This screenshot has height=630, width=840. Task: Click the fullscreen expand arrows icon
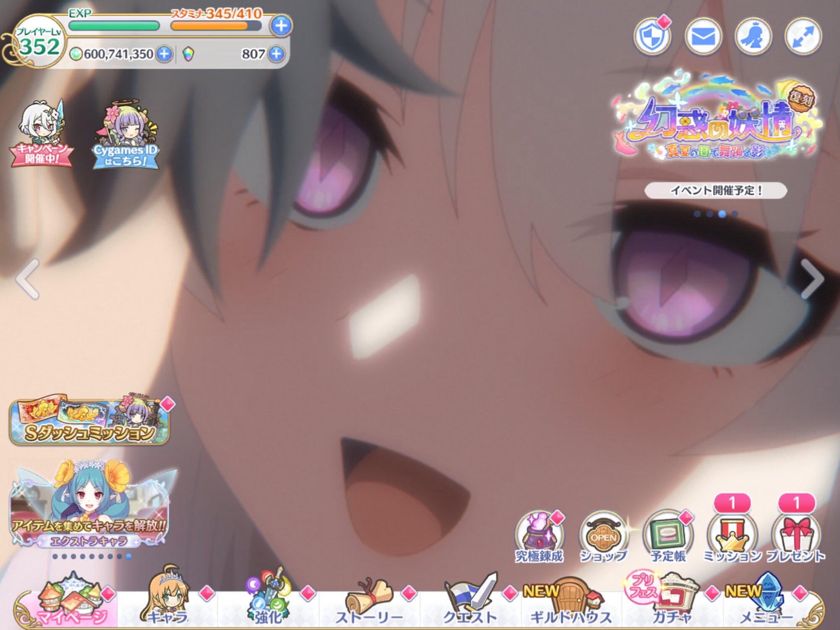click(803, 37)
